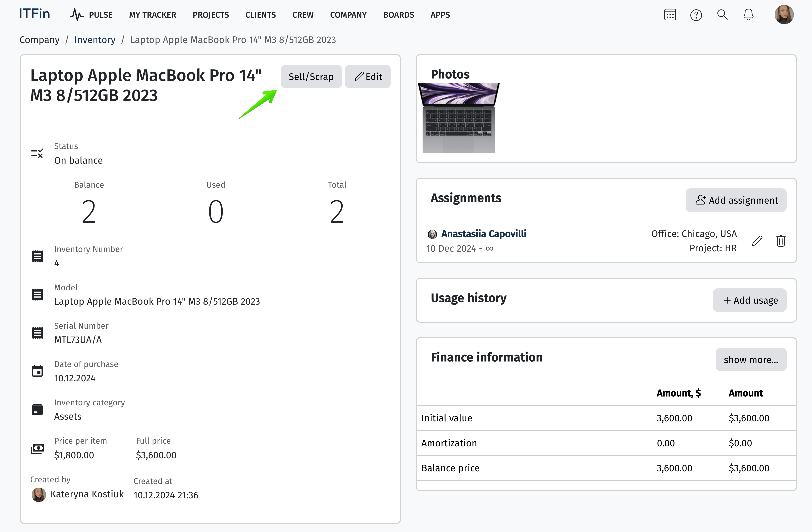Open the user profile avatar
Viewport: 812px width, 532px height.
(784, 15)
